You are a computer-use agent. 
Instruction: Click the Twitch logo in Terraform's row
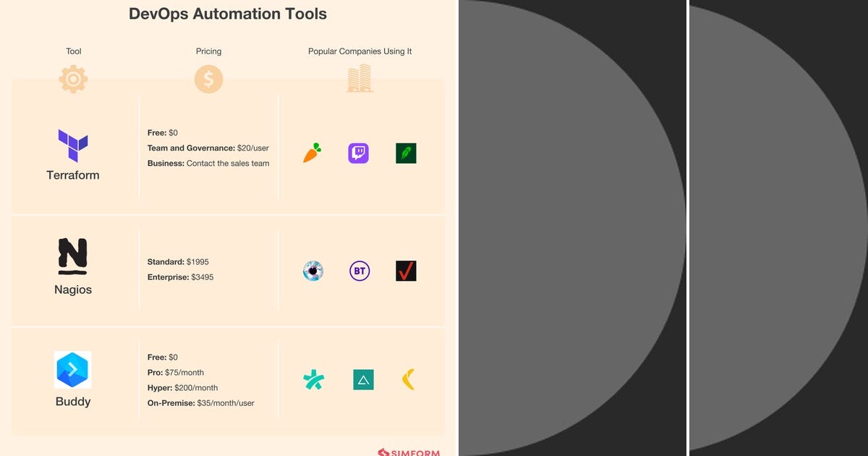359,153
